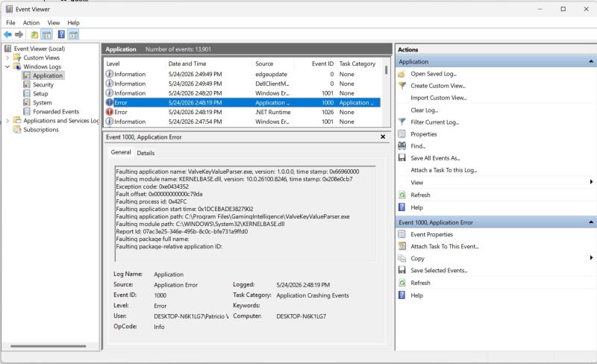Select the Windows Er... 2:48:20 PM event row
Image resolution: width=597 pixels, height=364 pixels.
242,93
